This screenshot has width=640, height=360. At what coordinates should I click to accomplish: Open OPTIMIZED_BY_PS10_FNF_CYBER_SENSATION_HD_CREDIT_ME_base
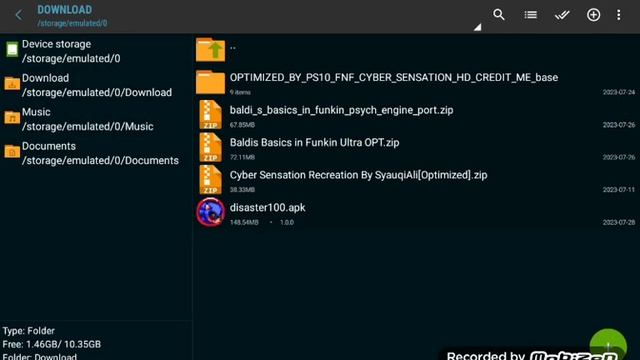(393, 78)
